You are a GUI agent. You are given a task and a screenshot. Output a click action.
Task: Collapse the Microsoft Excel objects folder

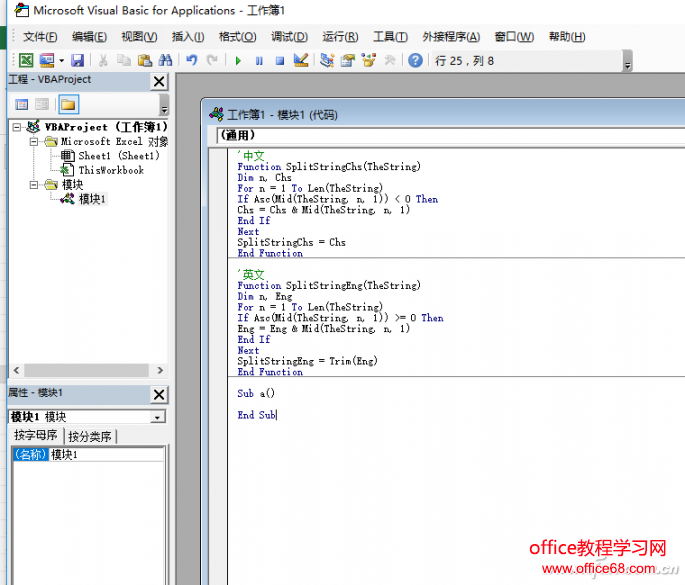click(34, 141)
